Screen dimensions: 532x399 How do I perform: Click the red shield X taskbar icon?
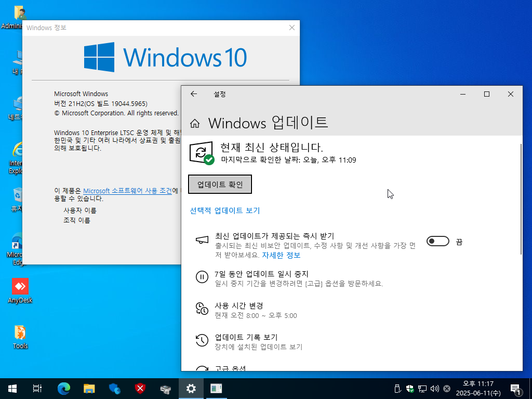(140, 389)
